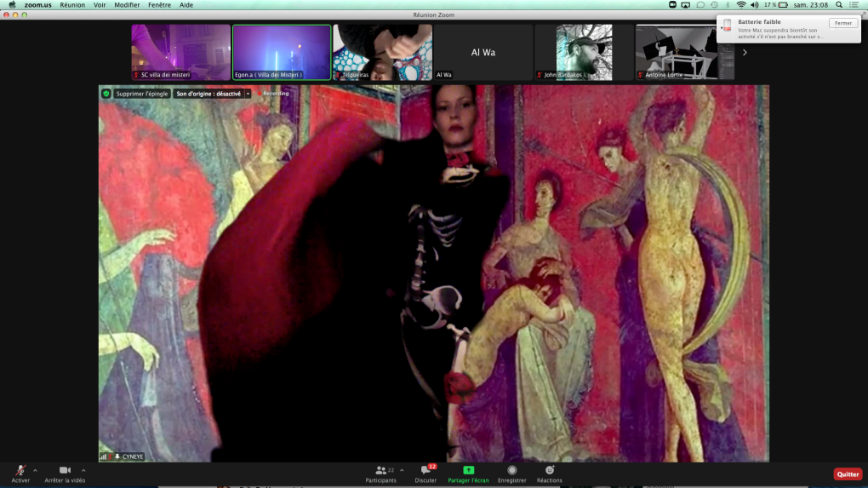Expand video options arrow beside Arrêter la vidéo
The width and height of the screenshot is (868, 488).
(83, 469)
